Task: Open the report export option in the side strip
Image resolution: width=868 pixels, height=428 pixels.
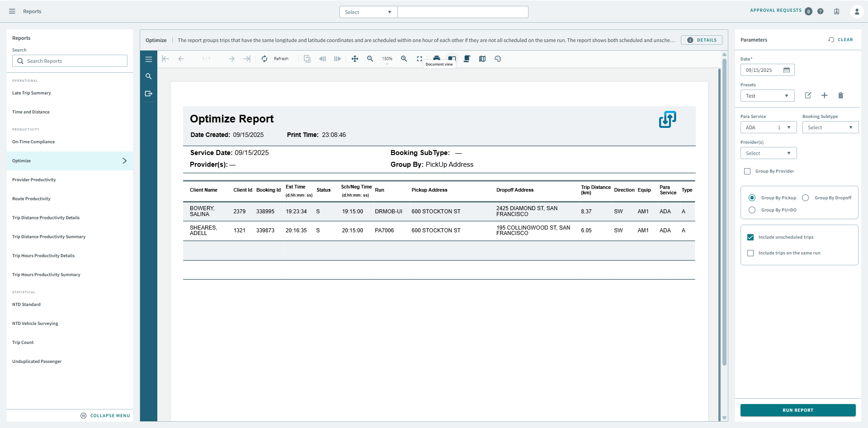Action: click(x=149, y=94)
